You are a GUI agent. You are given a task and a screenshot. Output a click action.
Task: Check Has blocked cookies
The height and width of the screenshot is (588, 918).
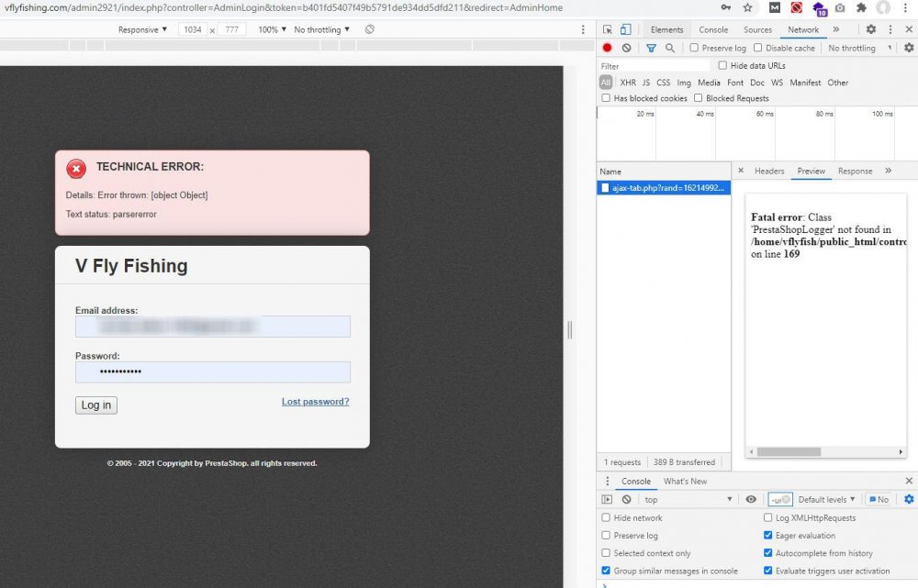[606, 98]
